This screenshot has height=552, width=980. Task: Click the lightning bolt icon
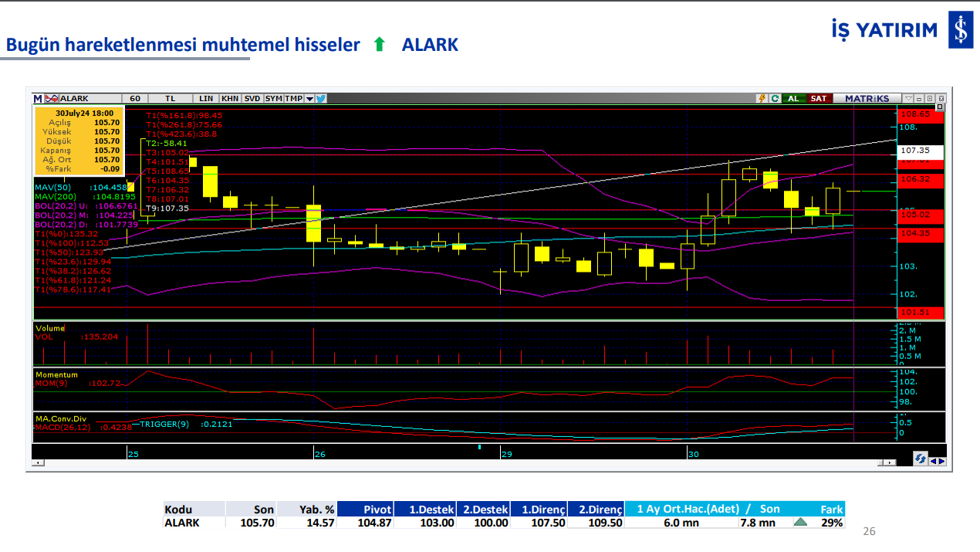762,99
